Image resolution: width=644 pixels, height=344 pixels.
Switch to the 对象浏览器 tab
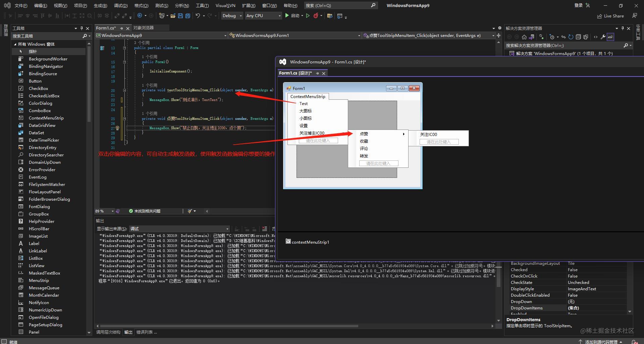[144, 28]
